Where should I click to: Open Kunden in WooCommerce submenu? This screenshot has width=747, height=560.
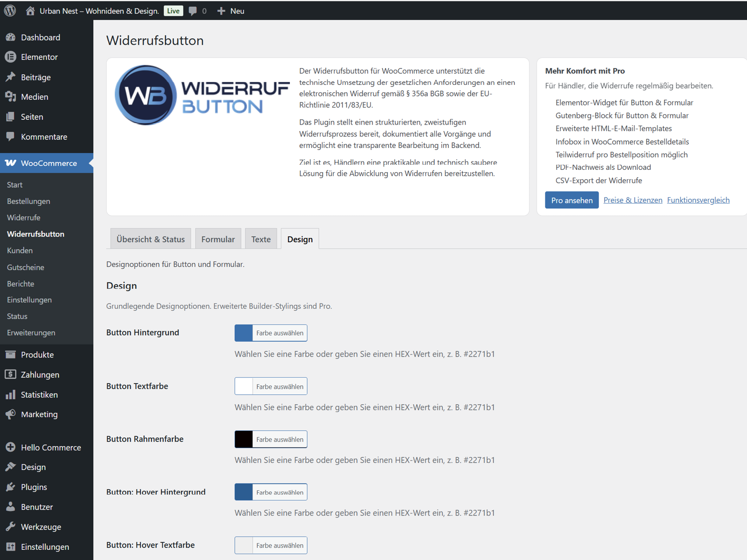click(x=20, y=251)
